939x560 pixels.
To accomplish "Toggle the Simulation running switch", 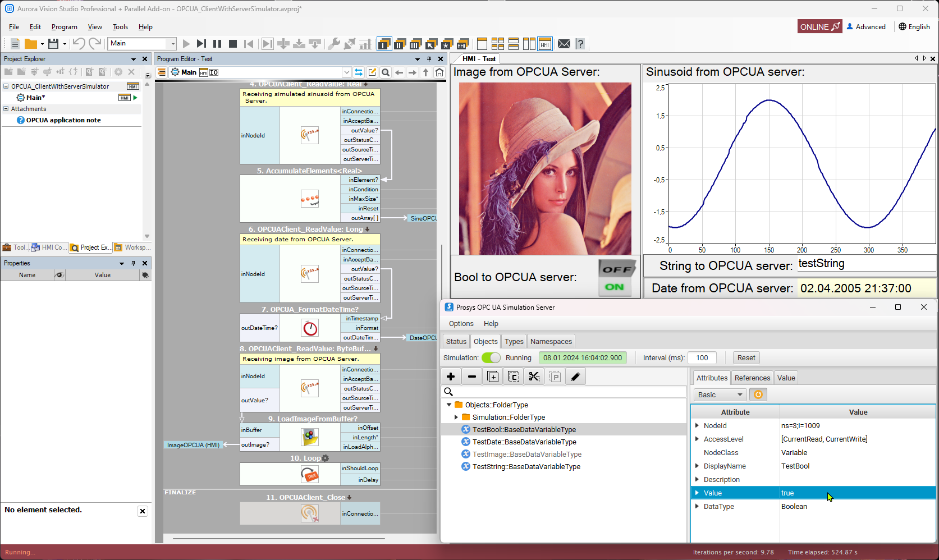I will pyautogui.click(x=491, y=358).
